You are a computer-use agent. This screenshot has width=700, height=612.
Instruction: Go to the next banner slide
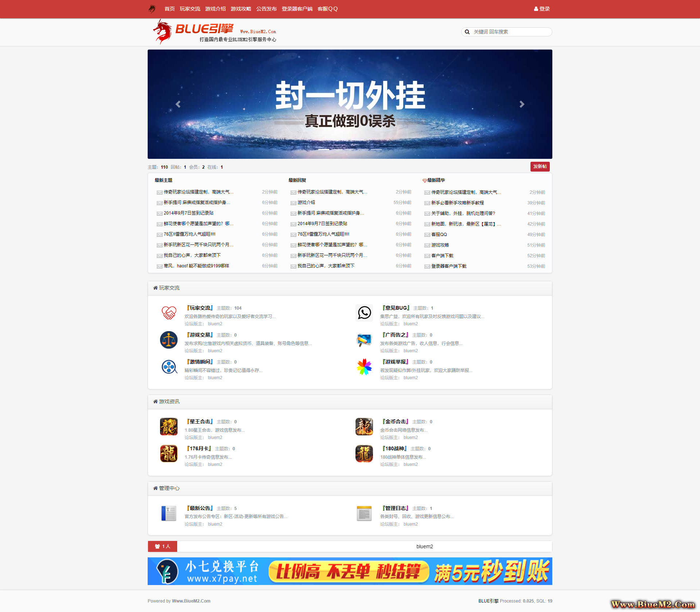point(522,104)
